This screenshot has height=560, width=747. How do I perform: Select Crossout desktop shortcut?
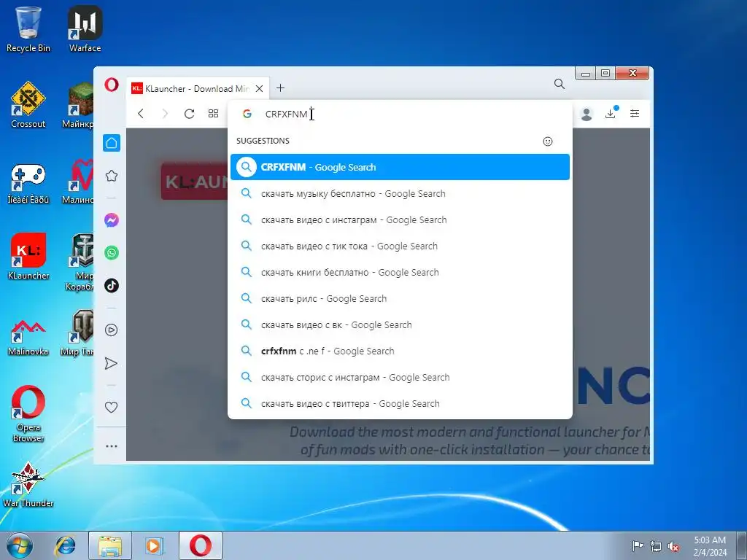pyautogui.click(x=28, y=105)
